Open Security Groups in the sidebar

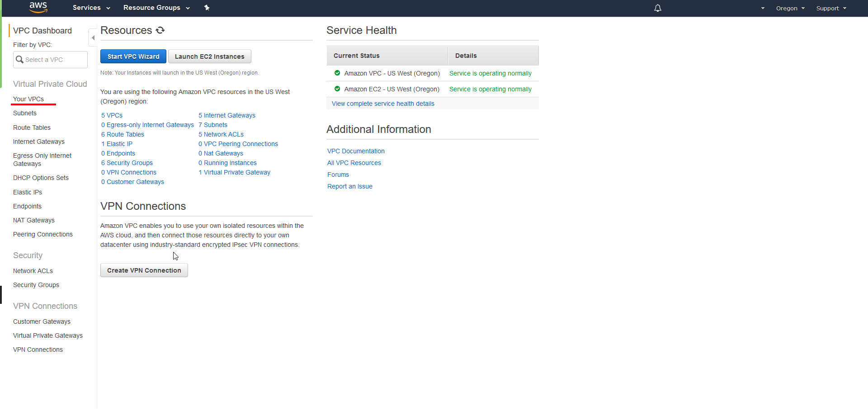click(x=36, y=285)
